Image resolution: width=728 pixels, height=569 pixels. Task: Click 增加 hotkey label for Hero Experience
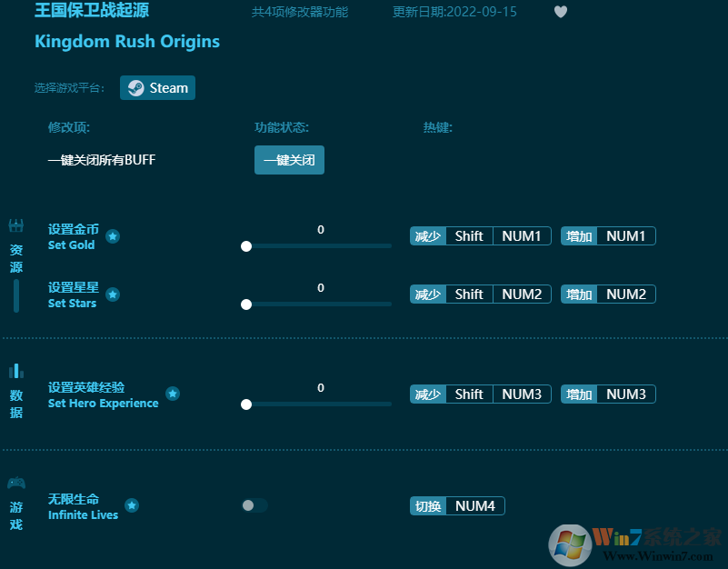[579, 394]
